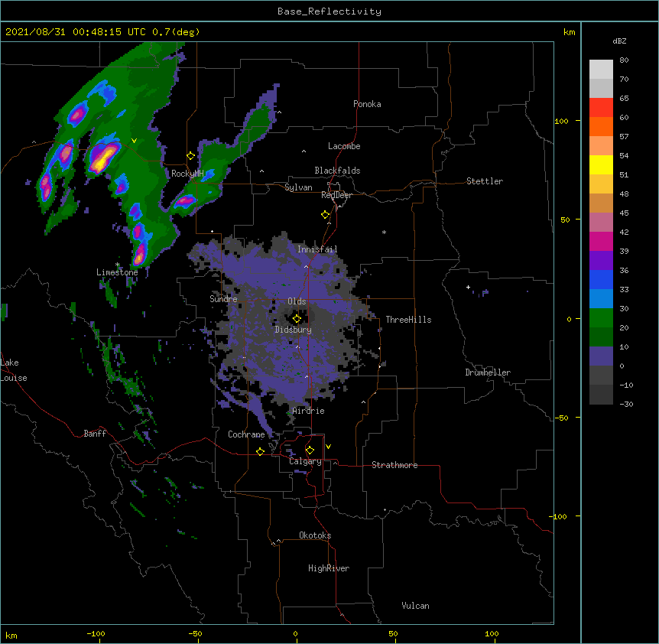Select the bright yellow 54 dBZ legend swatch
Image resolution: width=659 pixels, height=644 pixels.
point(601,164)
